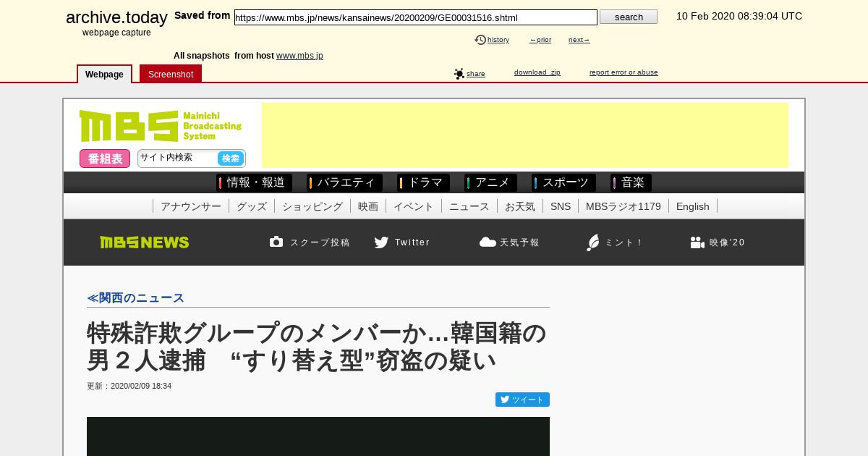Select イベント in the sub menu
Screen dimensions: 868x456
[x=414, y=206]
